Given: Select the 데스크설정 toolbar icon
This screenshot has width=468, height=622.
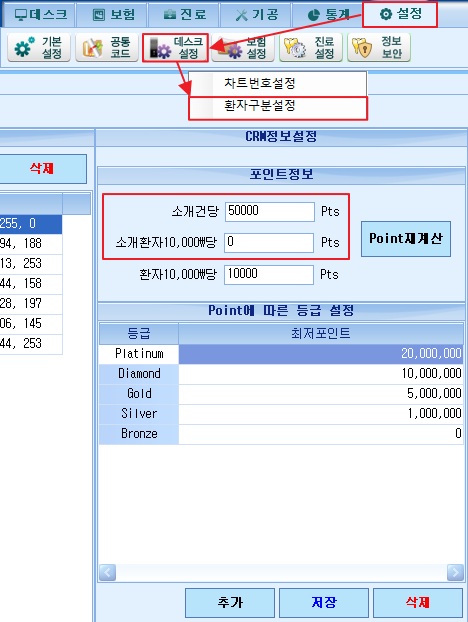Looking at the screenshot, I should click(175, 48).
